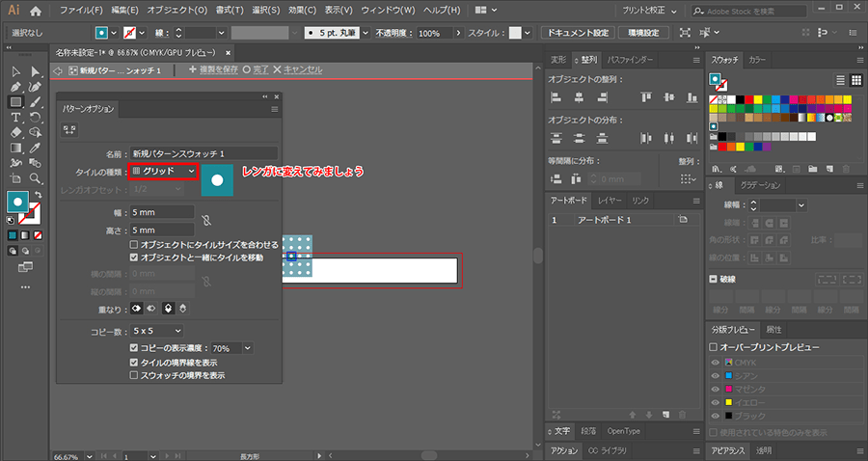Open the タイルの種類 grid dropdown
The image size is (868, 461).
pyautogui.click(x=162, y=171)
